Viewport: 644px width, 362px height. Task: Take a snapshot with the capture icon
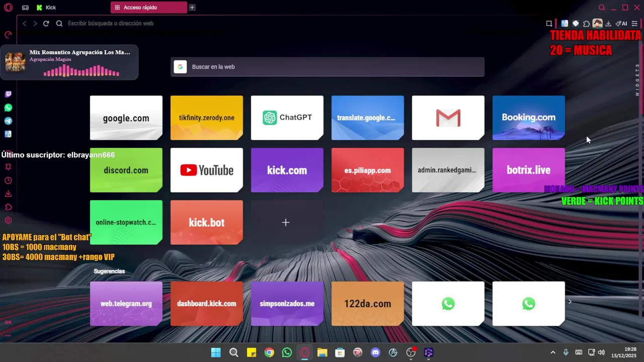pyautogui.click(x=549, y=23)
